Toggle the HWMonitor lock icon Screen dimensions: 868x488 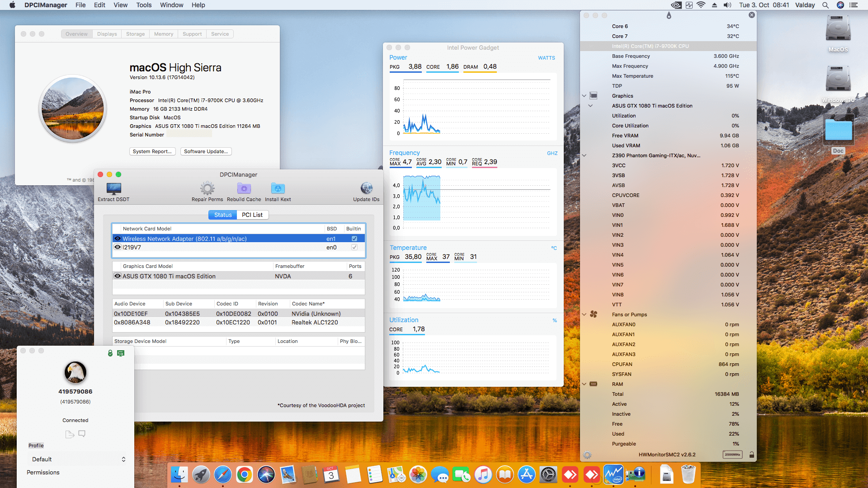(751, 455)
